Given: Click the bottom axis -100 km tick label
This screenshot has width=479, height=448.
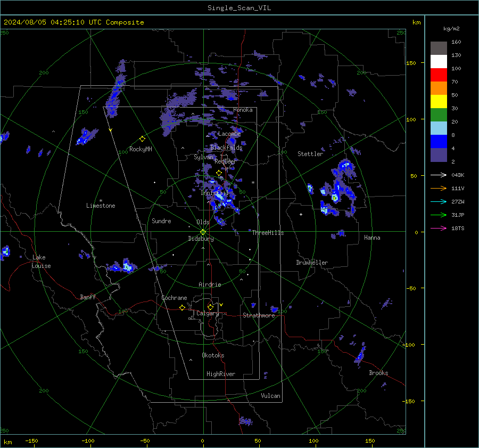Looking at the screenshot, I should point(88,441).
